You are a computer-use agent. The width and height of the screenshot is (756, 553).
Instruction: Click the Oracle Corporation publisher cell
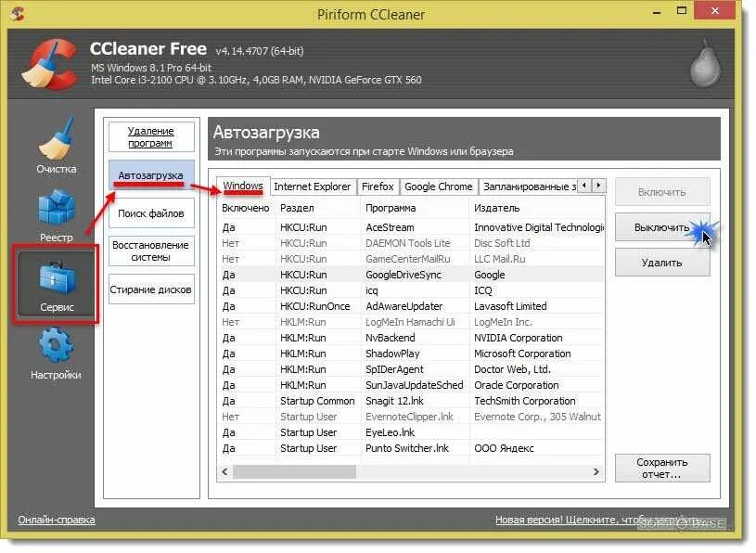[x=517, y=385]
